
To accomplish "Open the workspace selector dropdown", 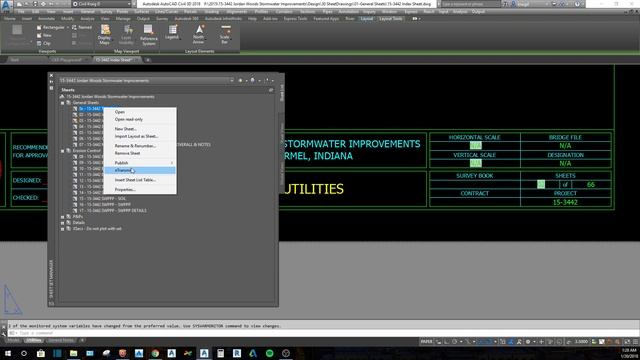I will 102,4.
